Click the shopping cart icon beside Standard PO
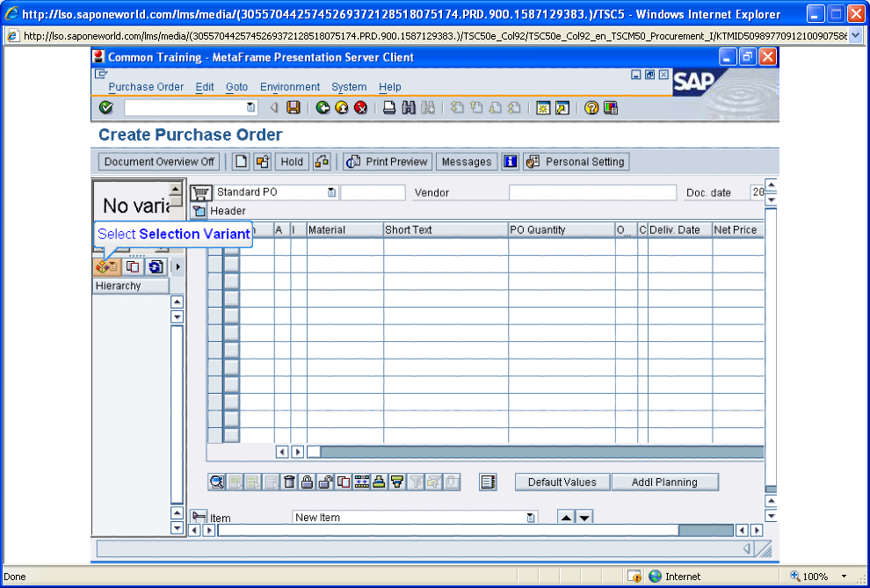The width and height of the screenshot is (870, 588). click(200, 193)
